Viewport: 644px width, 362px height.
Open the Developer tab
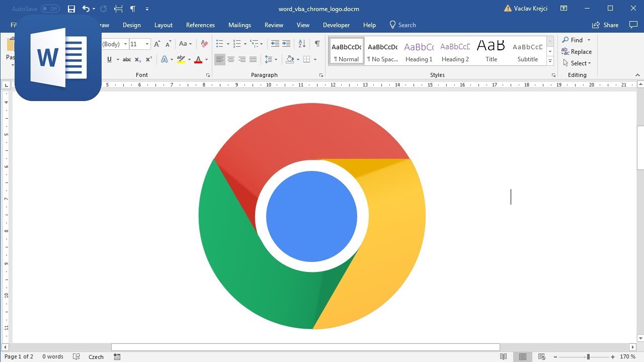pos(336,25)
